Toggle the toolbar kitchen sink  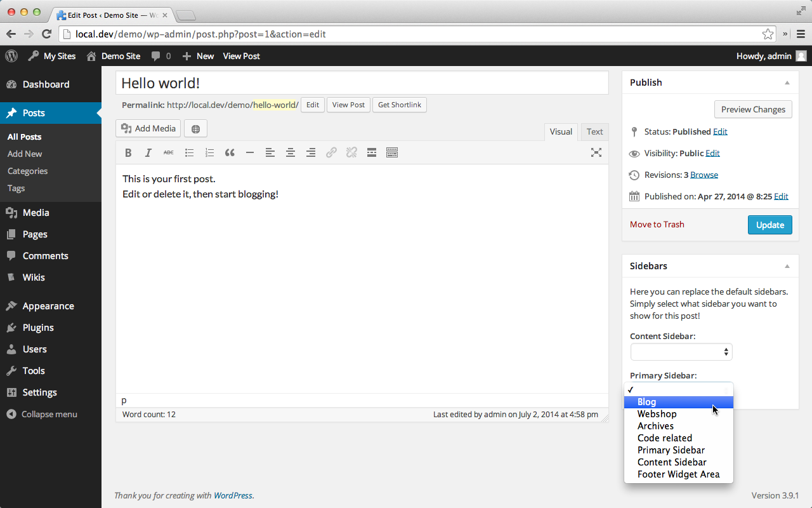(392, 152)
